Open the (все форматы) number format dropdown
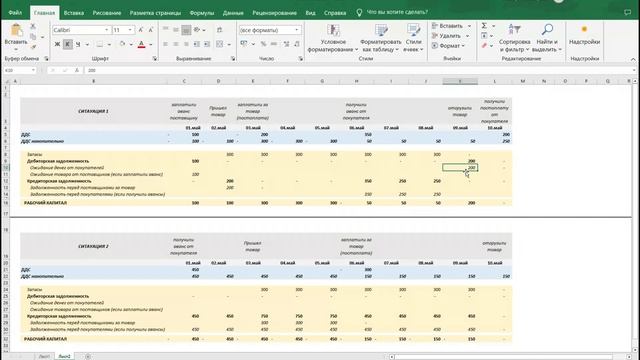The image size is (640, 360). click(297, 30)
